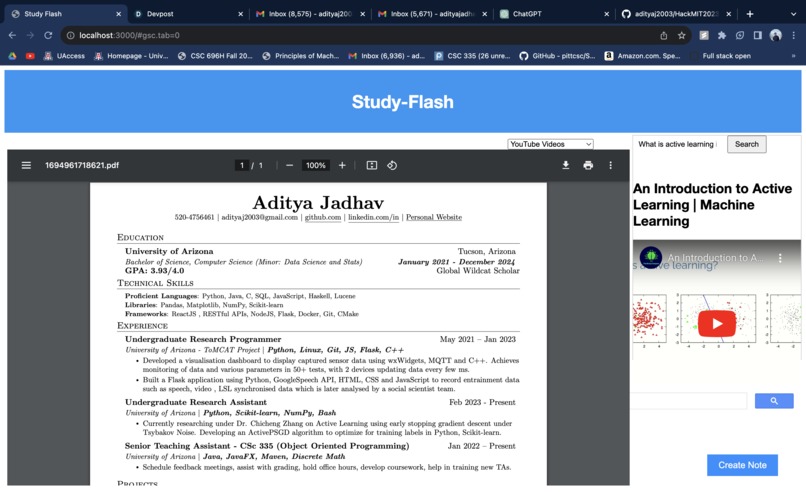The height and width of the screenshot is (504, 806).
Task: Show more bookmarks with chevron
Action: point(794,56)
